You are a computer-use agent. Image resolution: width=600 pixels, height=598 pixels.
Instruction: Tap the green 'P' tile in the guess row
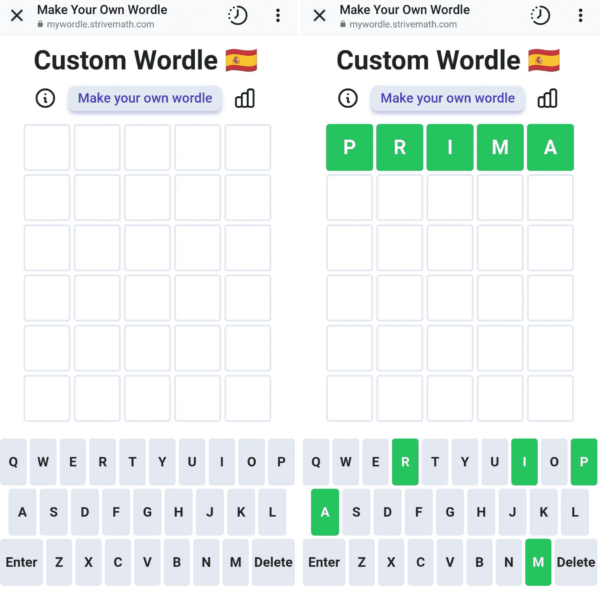(349, 148)
